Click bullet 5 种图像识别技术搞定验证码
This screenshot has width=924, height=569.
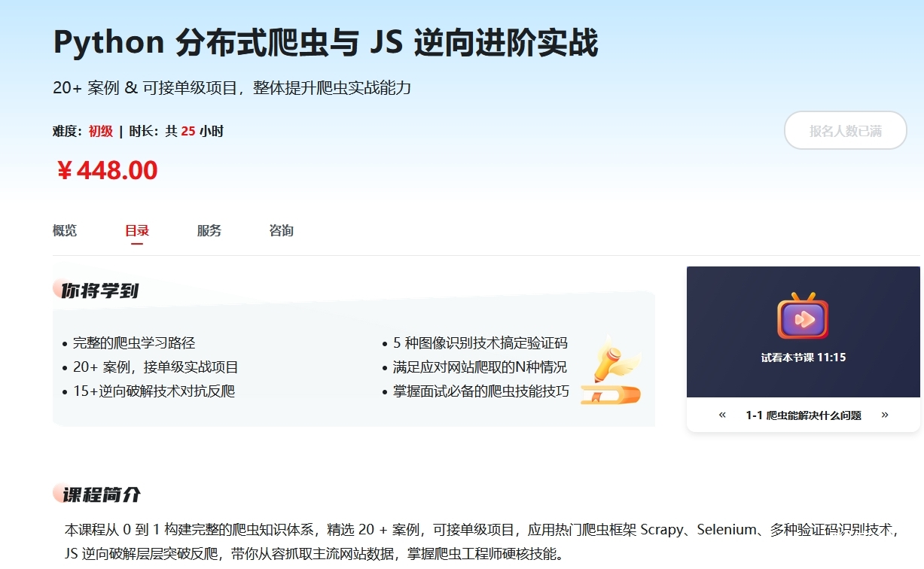(x=480, y=343)
